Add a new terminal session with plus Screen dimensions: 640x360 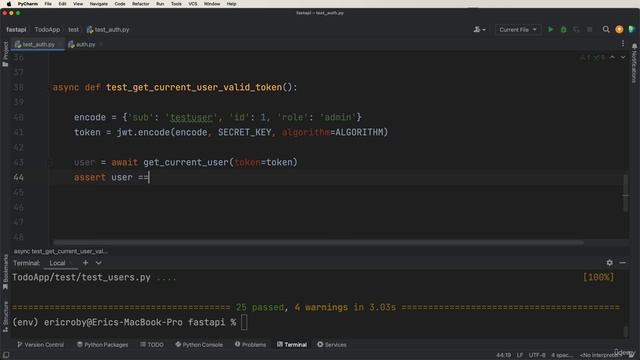point(85,263)
